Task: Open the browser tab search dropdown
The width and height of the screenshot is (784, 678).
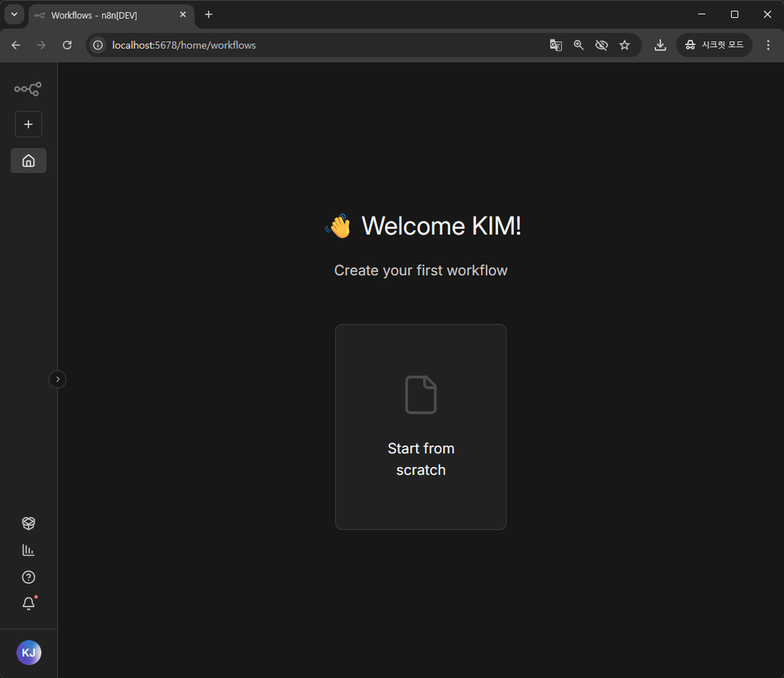Action: tap(14, 14)
